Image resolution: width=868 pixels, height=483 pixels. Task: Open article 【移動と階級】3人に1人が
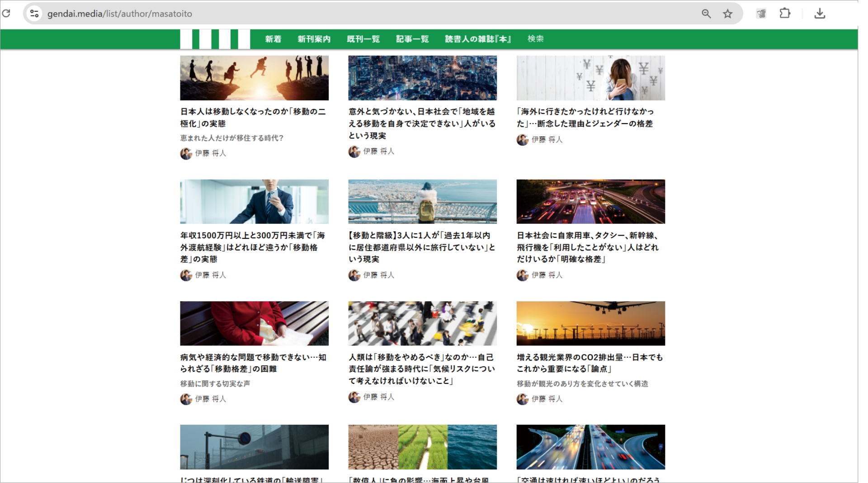click(422, 247)
